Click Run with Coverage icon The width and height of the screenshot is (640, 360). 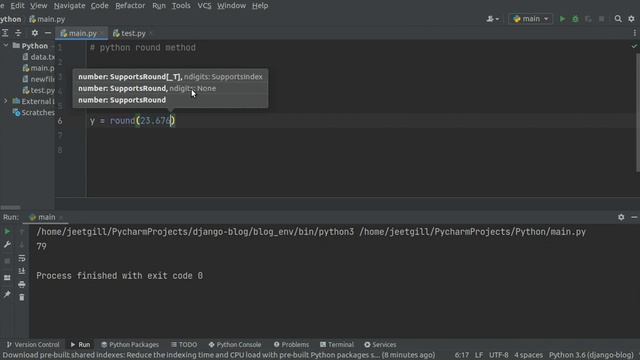[x=588, y=19]
